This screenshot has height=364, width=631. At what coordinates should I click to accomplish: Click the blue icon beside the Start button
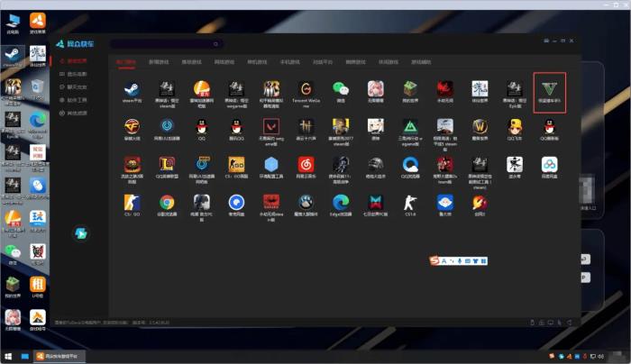tap(25, 357)
